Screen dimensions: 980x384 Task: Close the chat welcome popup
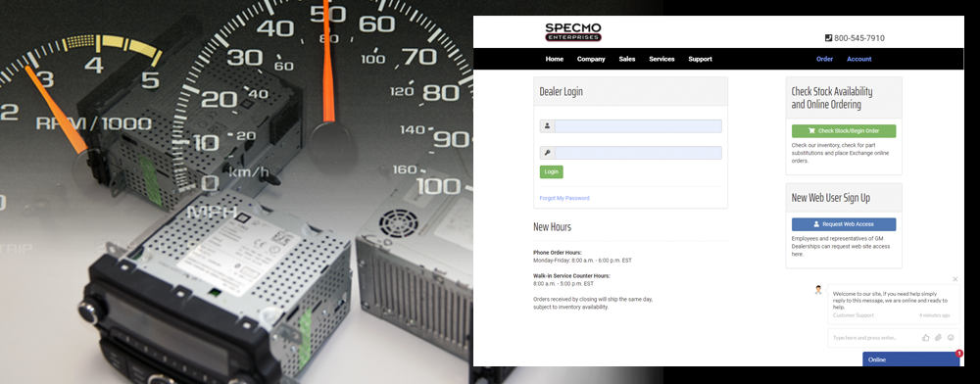click(x=955, y=279)
